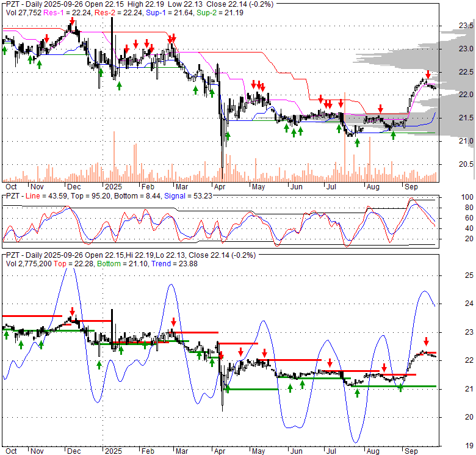
Task: Click the 2025 label on the upper chart time axis
Action: [x=114, y=186]
